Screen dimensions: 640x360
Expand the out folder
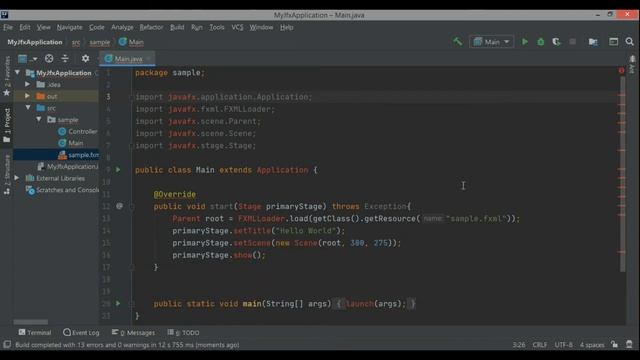pos(27,96)
